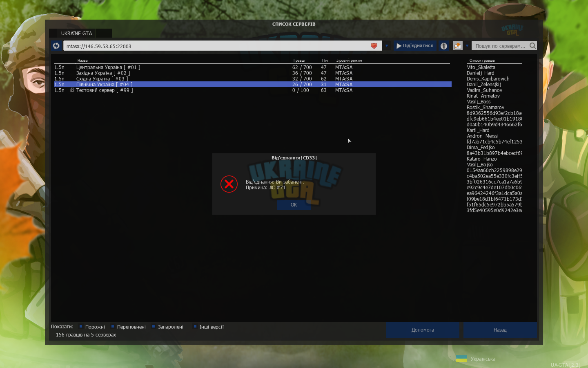Switch to the UKRAINE GTA tab
588x368 pixels.
click(76, 33)
